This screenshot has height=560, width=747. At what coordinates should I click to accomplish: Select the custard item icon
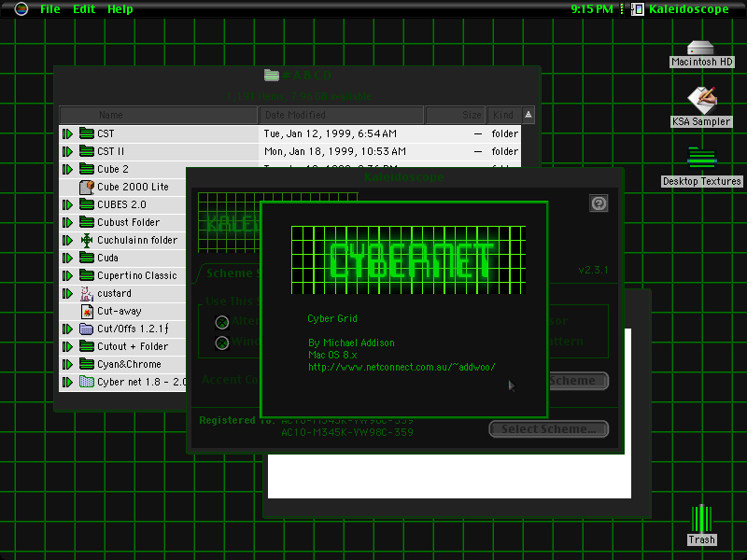(x=86, y=293)
